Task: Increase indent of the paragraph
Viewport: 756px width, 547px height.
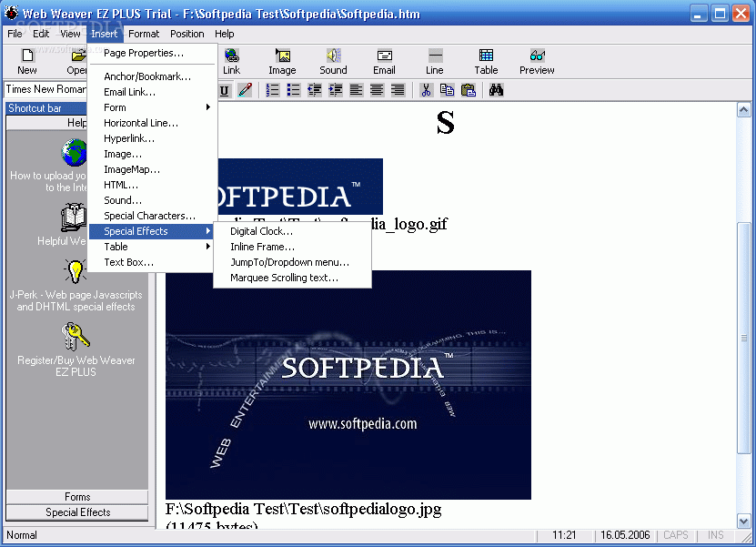Action: pos(336,90)
